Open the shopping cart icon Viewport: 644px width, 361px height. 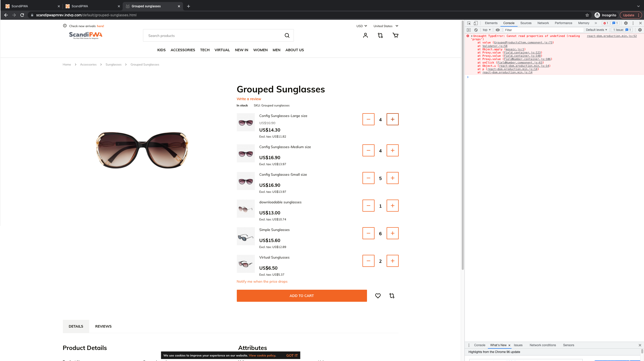[395, 35]
